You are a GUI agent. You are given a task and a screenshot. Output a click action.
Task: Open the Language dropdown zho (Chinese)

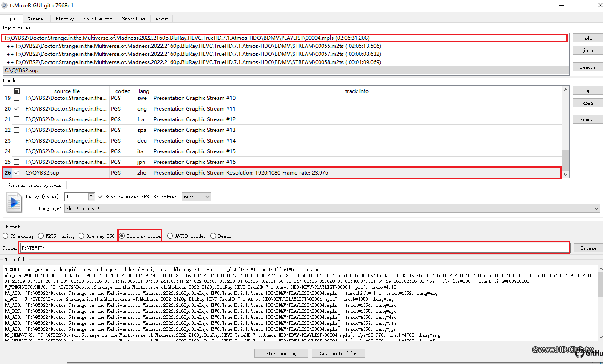point(332,208)
